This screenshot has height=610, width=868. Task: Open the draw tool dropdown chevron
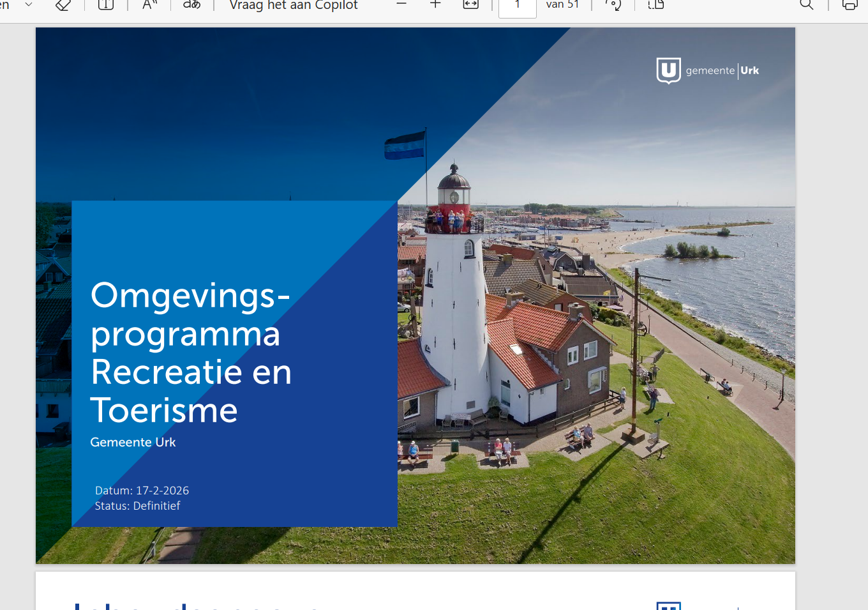click(29, 4)
